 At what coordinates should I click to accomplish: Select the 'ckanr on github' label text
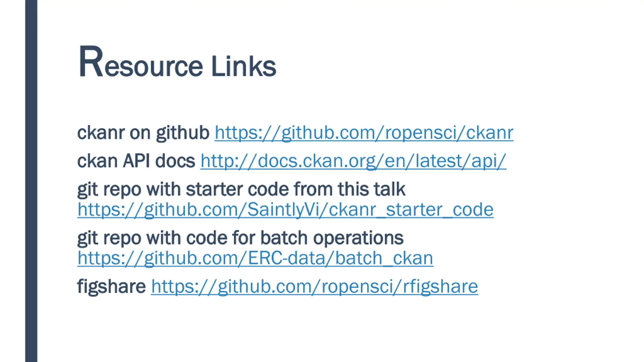tap(143, 133)
